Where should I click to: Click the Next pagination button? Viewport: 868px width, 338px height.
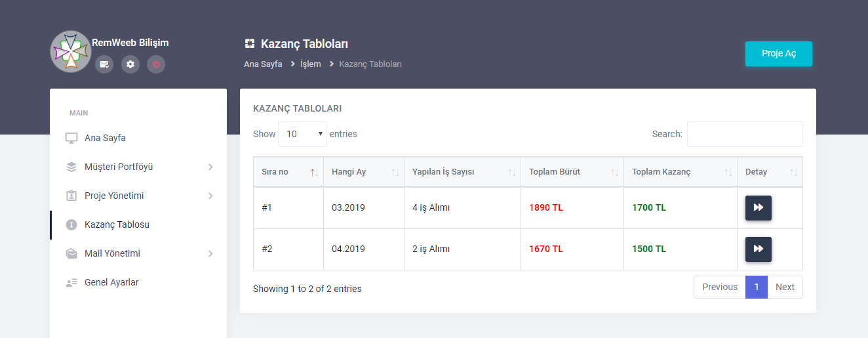[x=785, y=287]
